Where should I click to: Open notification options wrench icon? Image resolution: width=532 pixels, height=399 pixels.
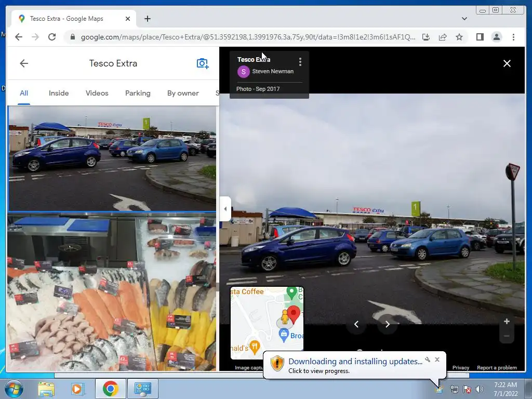coord(428,360)
